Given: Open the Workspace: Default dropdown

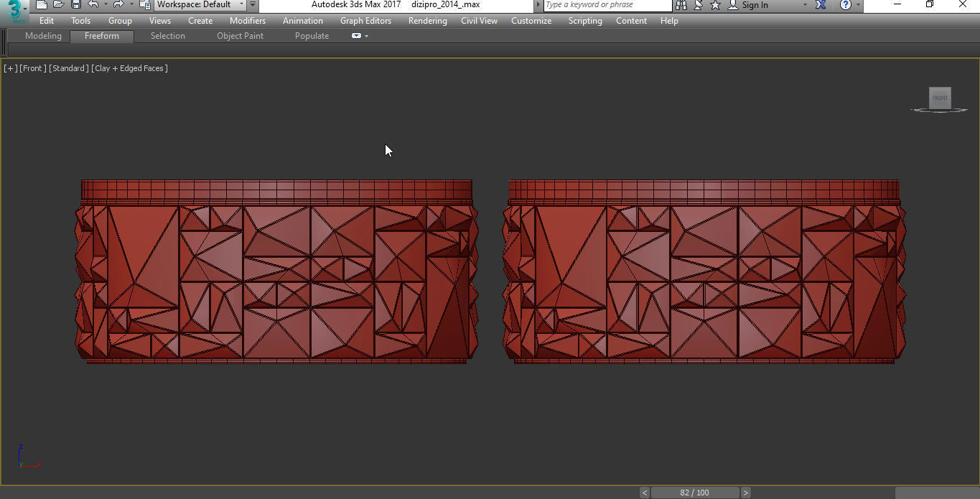Looking at the screenshot, I should pyautogui.click(x=200, y=5).
